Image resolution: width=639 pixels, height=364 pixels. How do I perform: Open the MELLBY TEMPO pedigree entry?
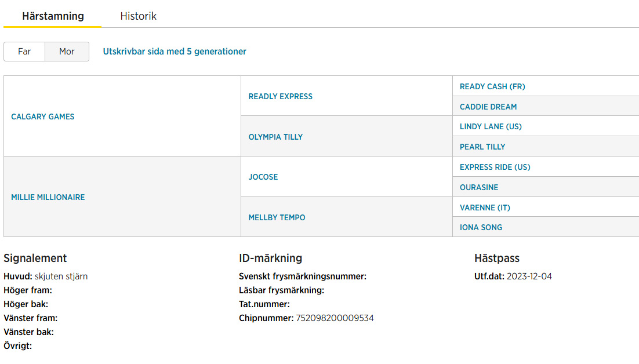(x=277, y=218)
